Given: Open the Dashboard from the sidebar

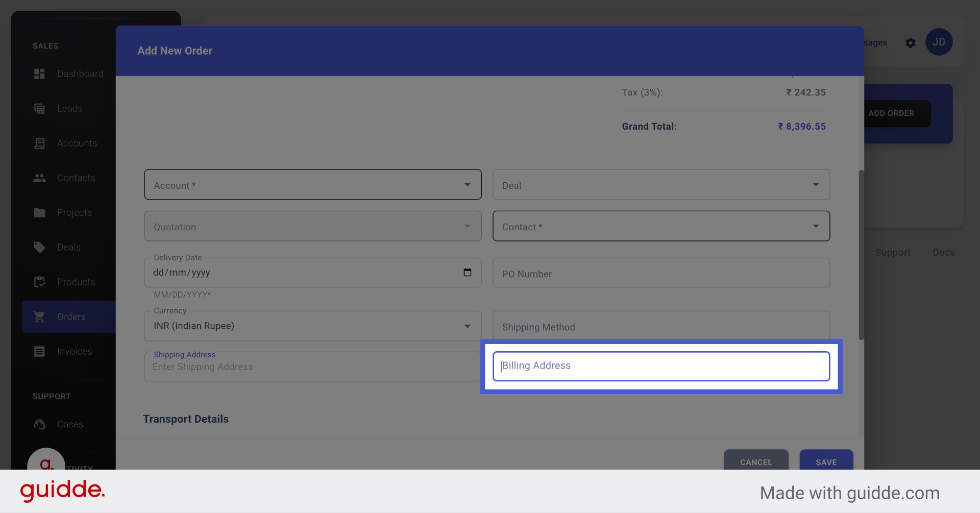Looking at the screenshot, I should tap(39, 74).
